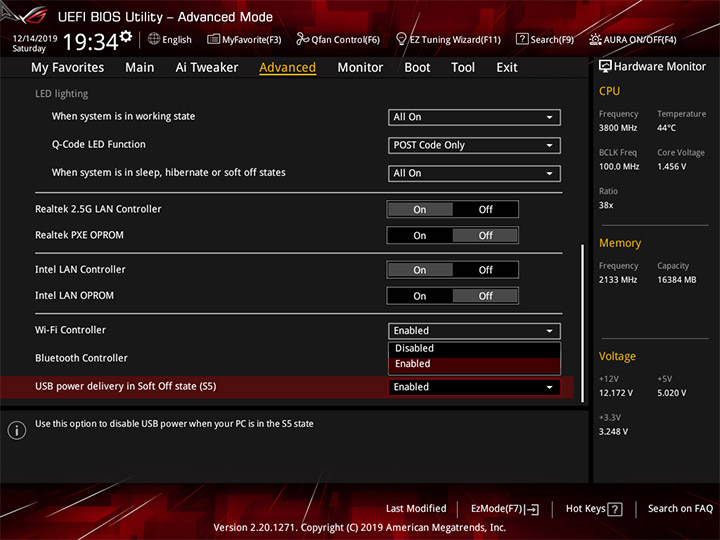This screenshot has height=540, width=720.
Task: Click the globe language icon
Action: click(x=154, y=39)
